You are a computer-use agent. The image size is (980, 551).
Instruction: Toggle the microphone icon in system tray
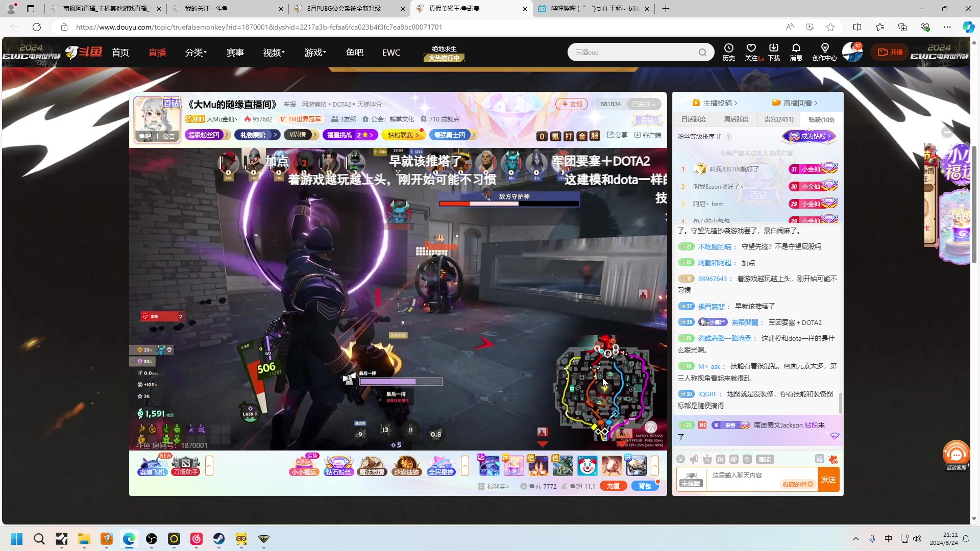point(872,539)
